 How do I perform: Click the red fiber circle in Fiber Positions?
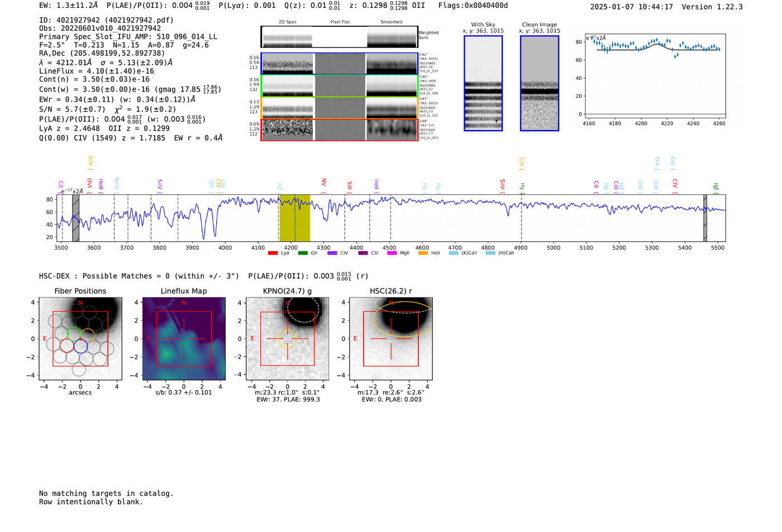[66, 345]
